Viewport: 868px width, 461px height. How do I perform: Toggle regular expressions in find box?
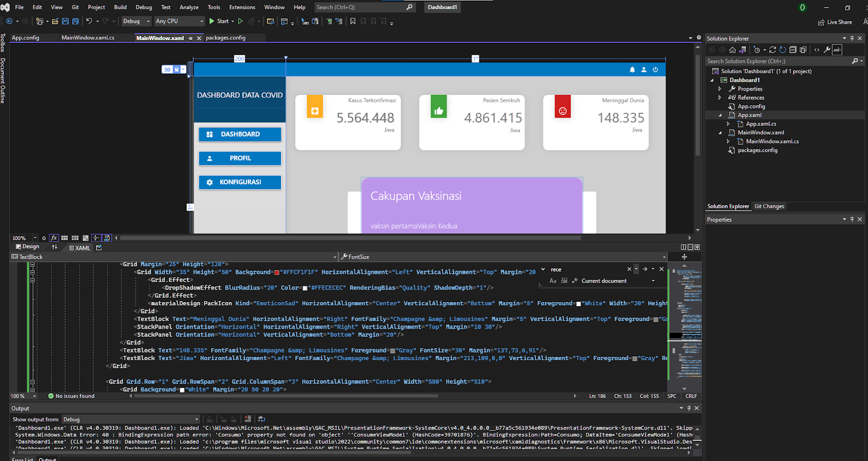point(575,281)
